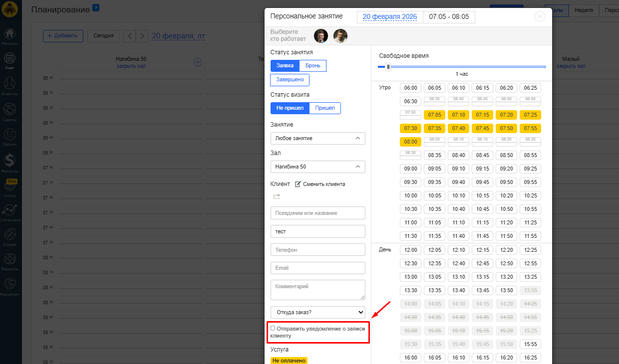619x364 pixels.
Task: Click the duration slider handle
Action: coord(388,67)
